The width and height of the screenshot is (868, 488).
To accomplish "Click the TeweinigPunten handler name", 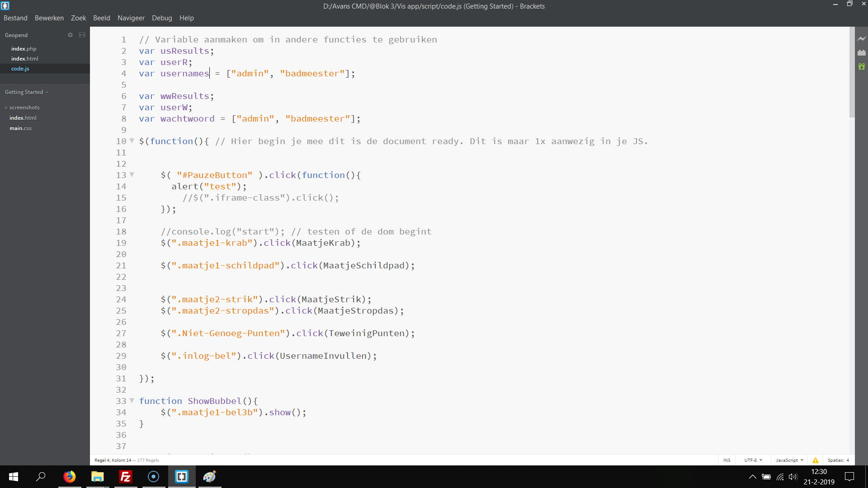I will (366, 333).
